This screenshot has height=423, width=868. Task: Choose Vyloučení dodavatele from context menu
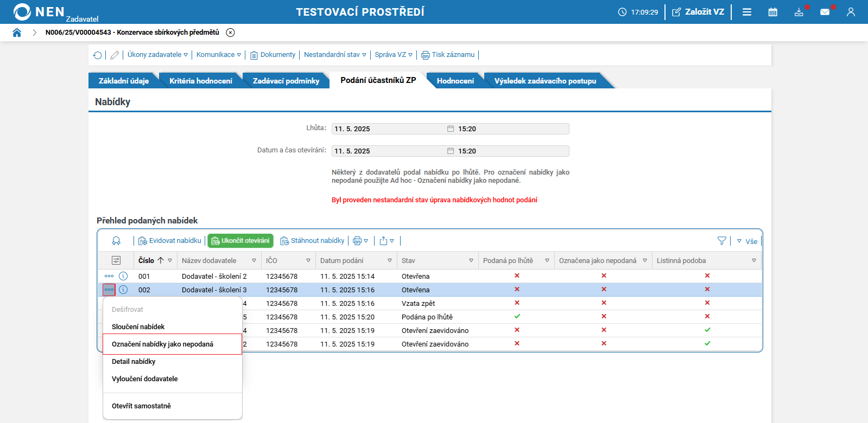click(x=145, y=379)
